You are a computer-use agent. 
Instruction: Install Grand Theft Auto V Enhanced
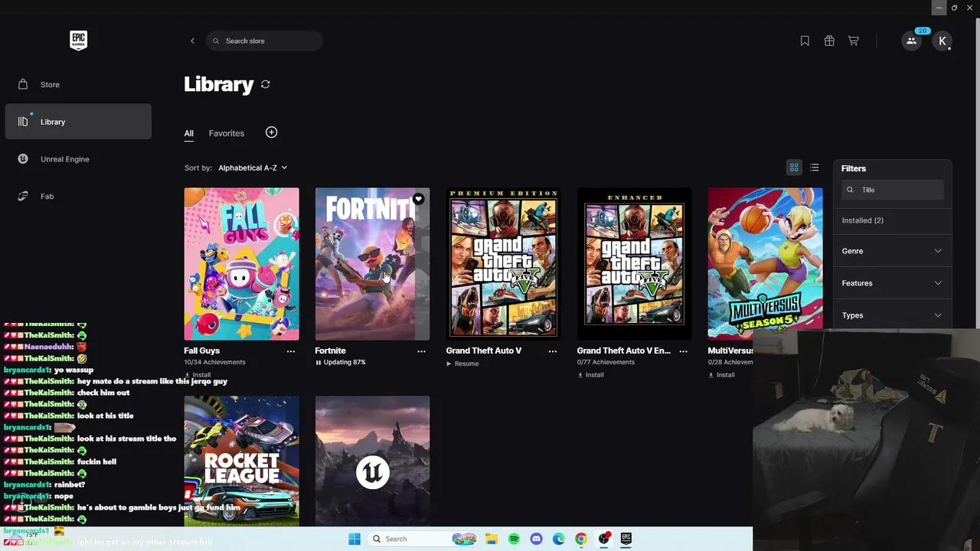coord(590,375)
